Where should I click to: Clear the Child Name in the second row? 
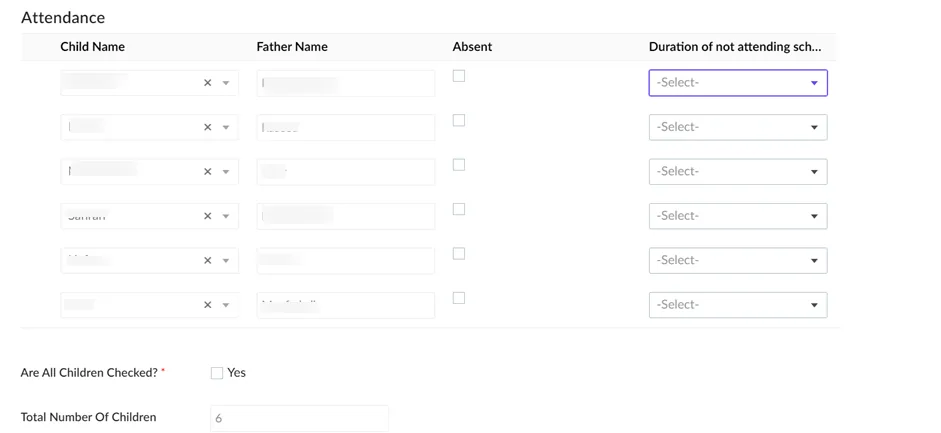pyautogui.click(x=208, y=127)
